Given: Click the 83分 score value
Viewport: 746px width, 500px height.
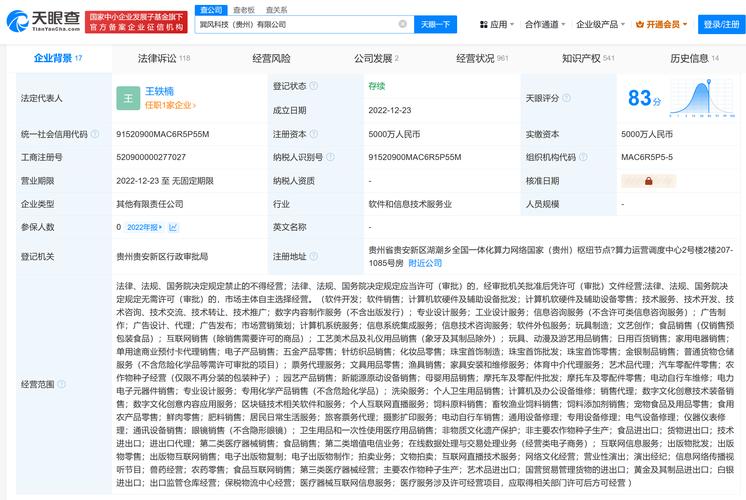Looking at the screenshot, I should pos(644,98).
